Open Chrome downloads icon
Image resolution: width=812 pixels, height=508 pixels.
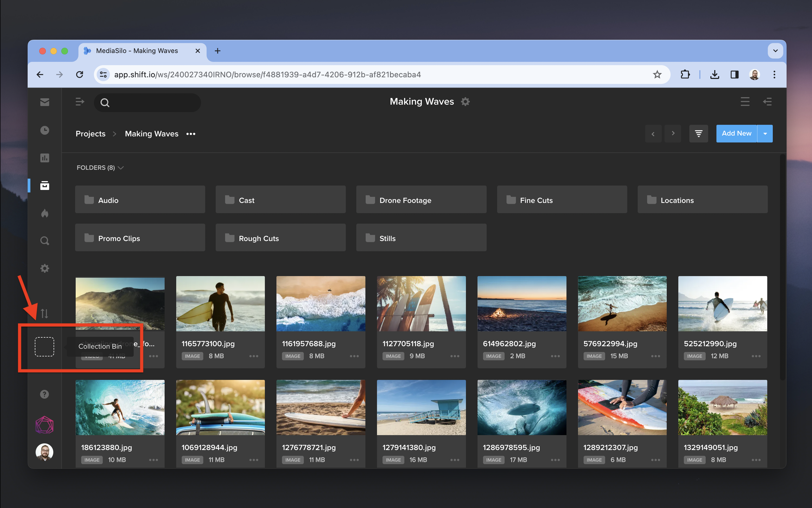point(715,75)
